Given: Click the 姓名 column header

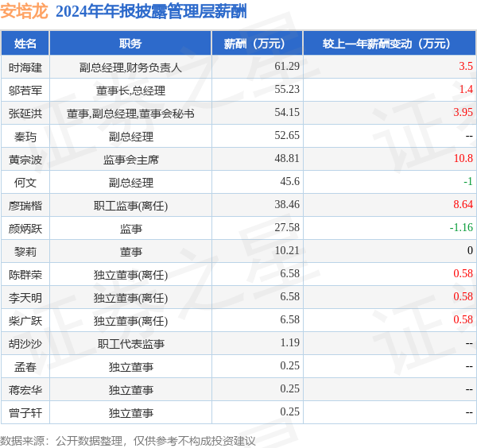Looking at the screenshot, I should click(25, 44).
